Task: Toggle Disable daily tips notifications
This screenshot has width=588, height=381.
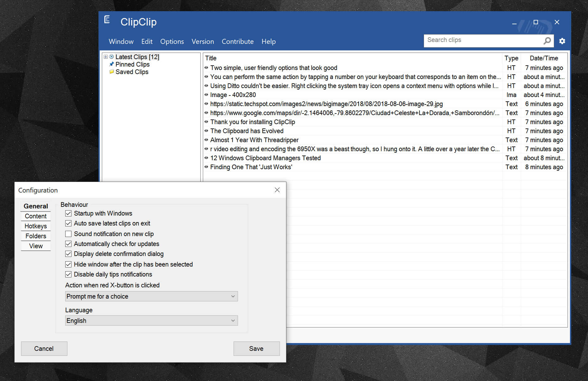Action: [68, 274]
